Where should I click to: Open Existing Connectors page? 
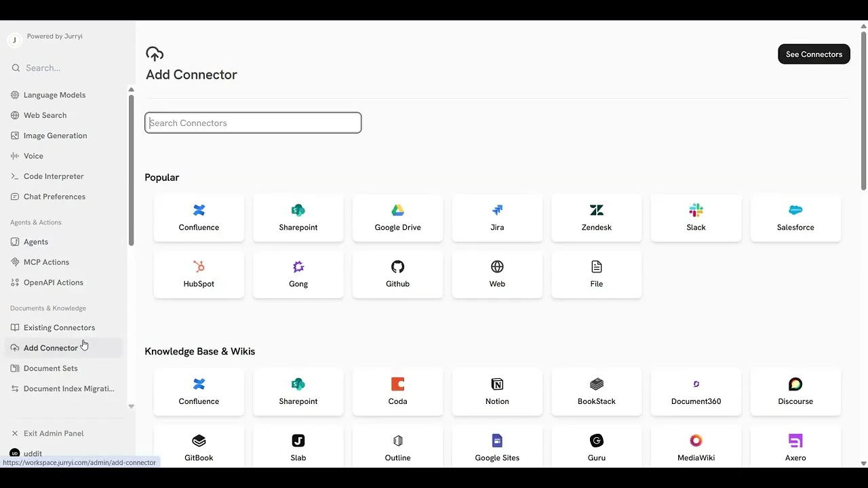(x=63, y=327)
